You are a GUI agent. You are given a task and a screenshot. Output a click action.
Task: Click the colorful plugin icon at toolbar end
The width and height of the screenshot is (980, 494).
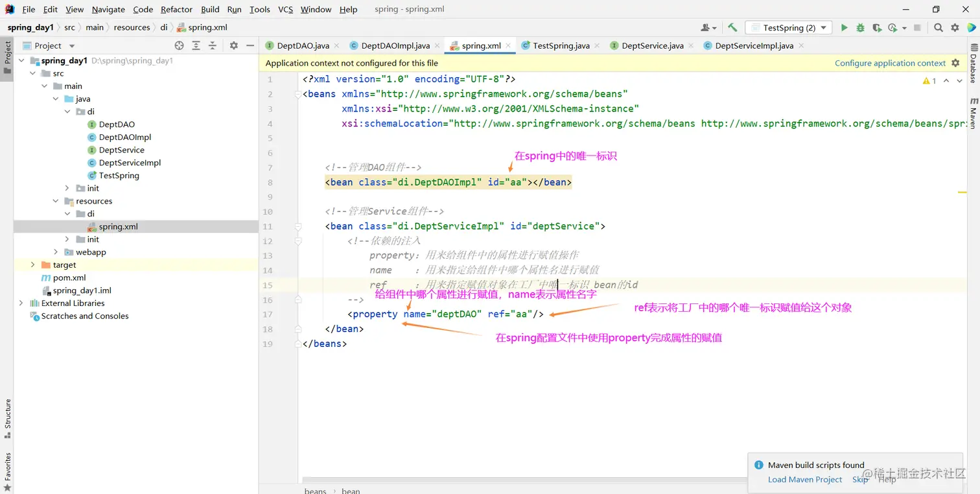[970, 28]
